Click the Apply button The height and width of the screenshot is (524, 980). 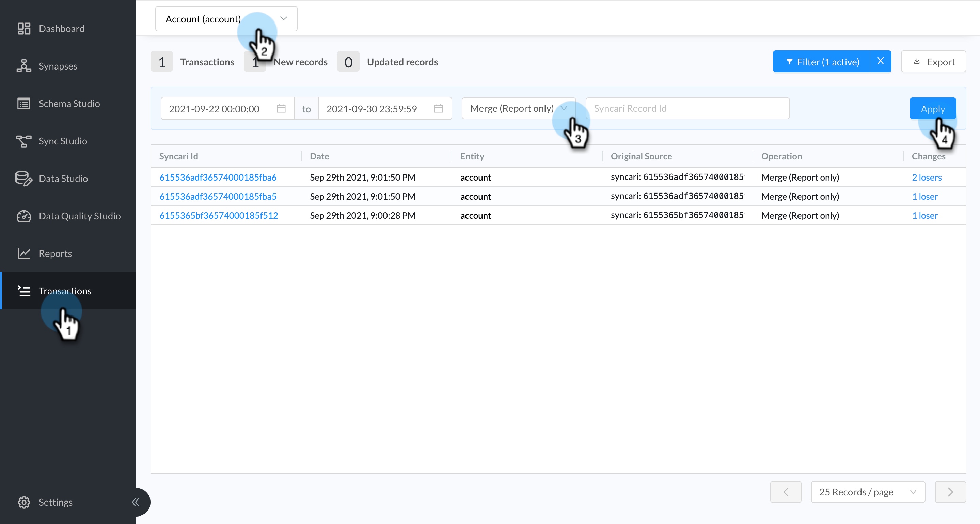point(932,109)
